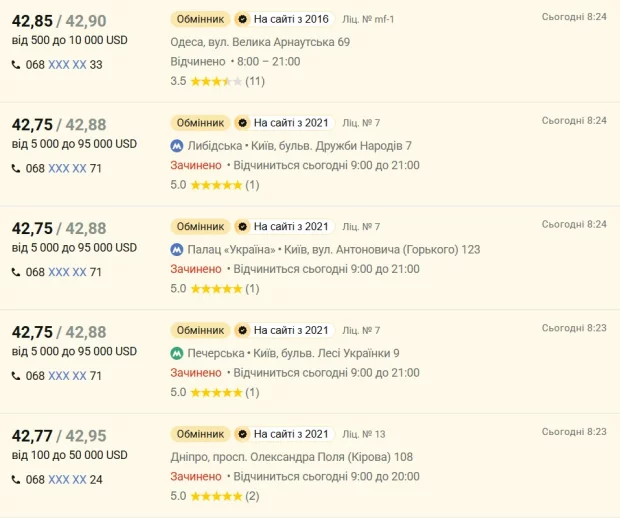Click Обмінник tag in Печерська listing
The image size is (620, 518).
(200, 330)
